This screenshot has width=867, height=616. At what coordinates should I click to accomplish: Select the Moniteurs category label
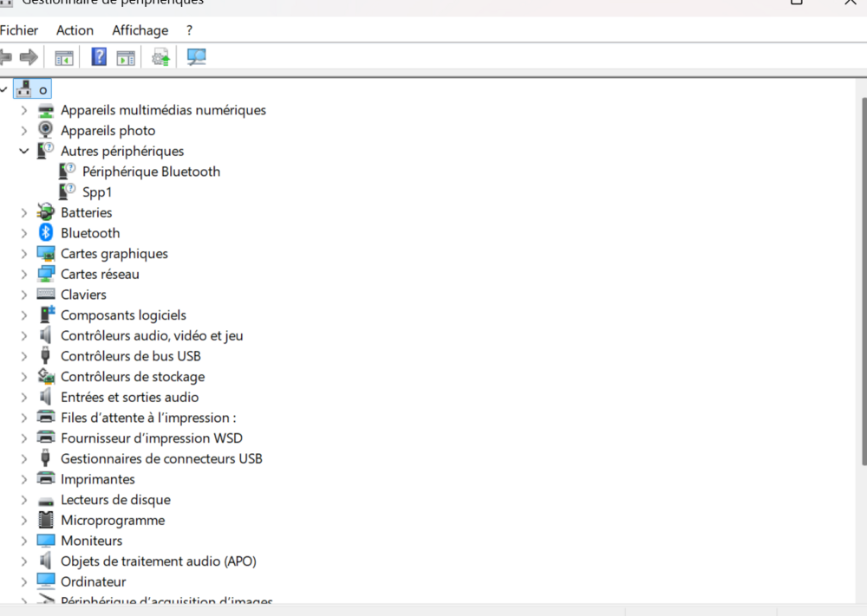tap(91, 541)
